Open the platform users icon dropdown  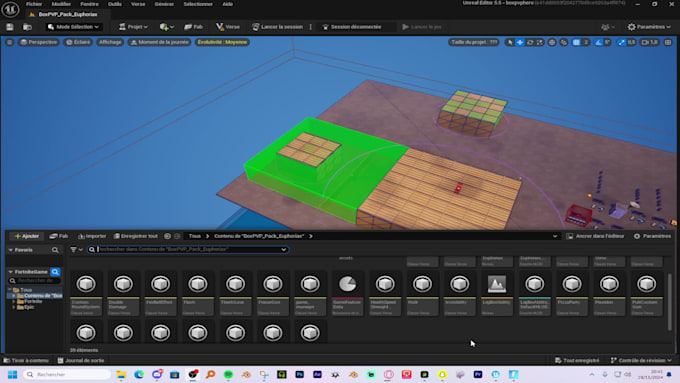pyautogui.click(x=608, y=27)
